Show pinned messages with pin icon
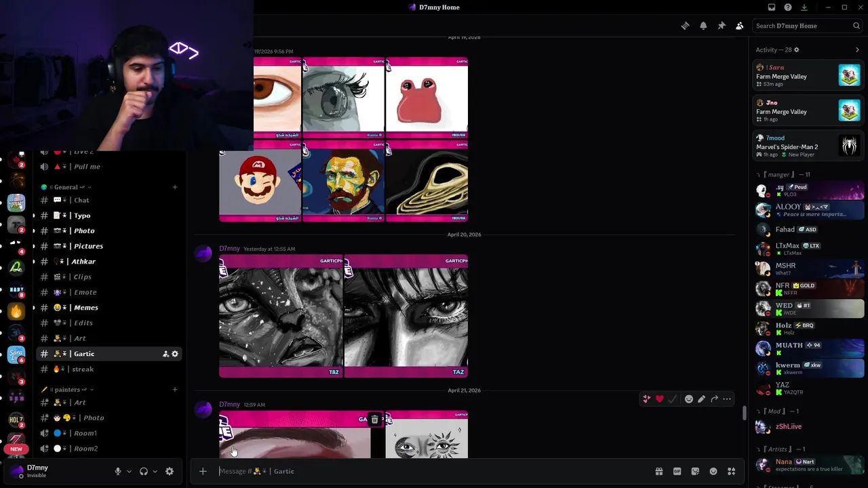Image resolution: width=868 pixels, height=488 pixels. click(x=722, y=26)
